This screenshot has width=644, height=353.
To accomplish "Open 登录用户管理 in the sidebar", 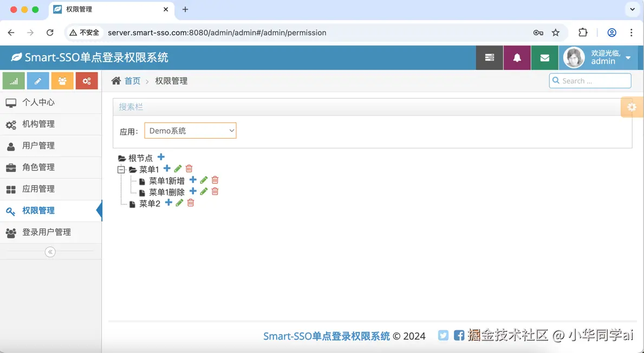I will [x=51, y=232].
